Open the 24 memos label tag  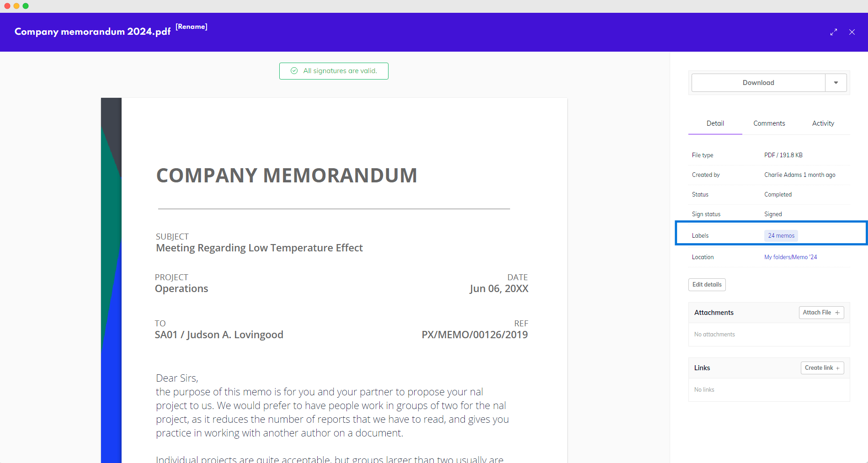click(x=781, y=236)
